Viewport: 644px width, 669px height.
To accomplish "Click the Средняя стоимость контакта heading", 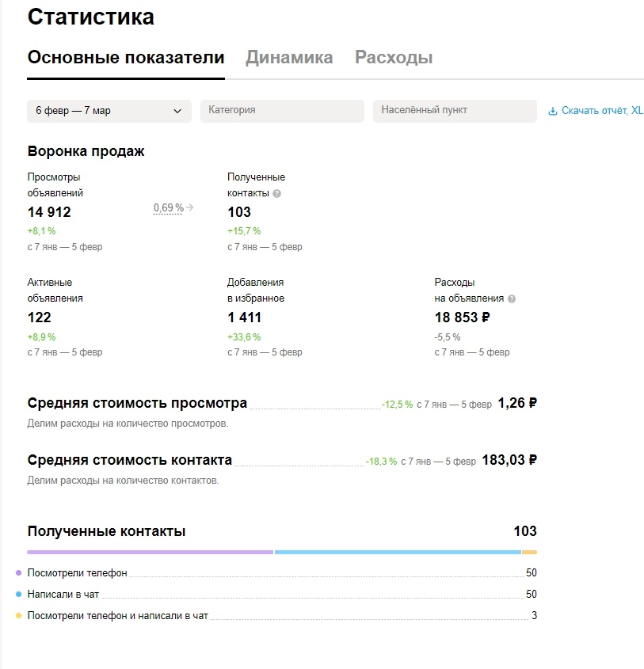I will click(130, 460).
